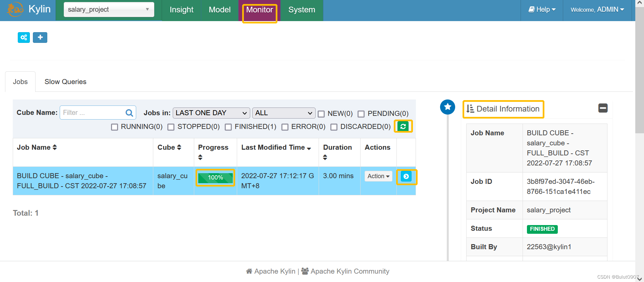The image size is (644, 282).
Task: Collapse Detail Information with minus icon
Action: (x=603, y=108)
